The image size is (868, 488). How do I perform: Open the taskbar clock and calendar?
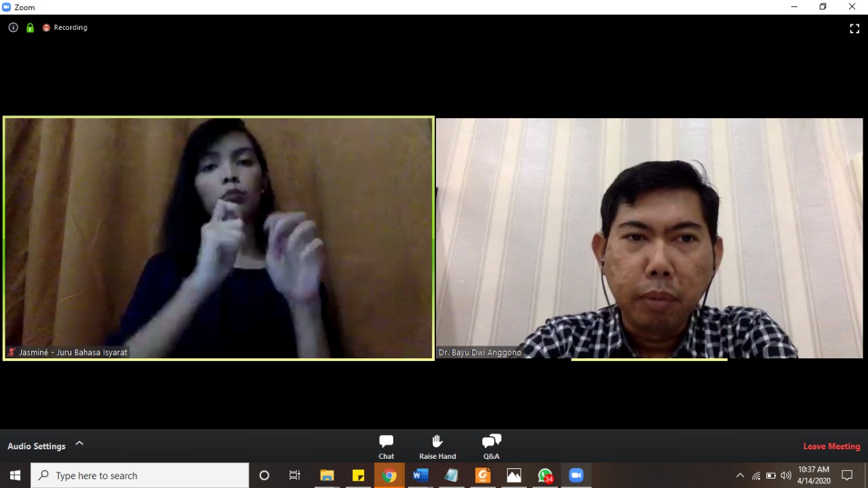(x=813, y=475)
